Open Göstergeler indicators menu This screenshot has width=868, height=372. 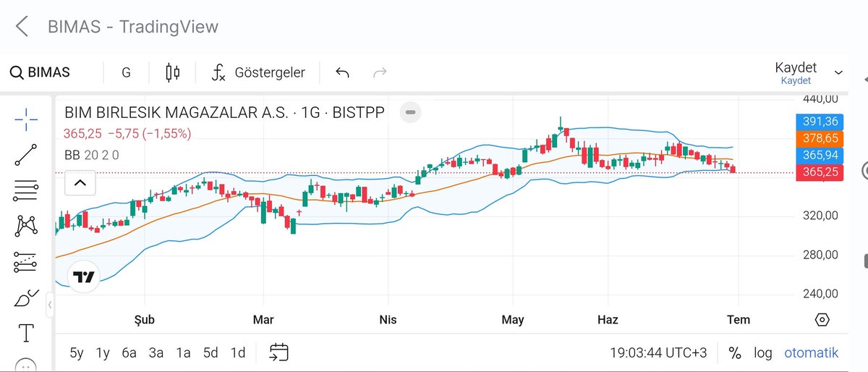pos(258,72)
